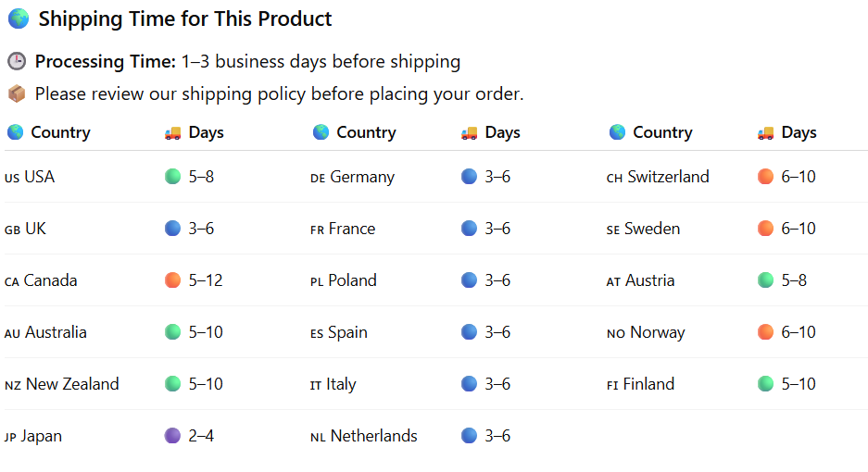Click the purple circle next to Japan's 2–4 days

(172, 436)
